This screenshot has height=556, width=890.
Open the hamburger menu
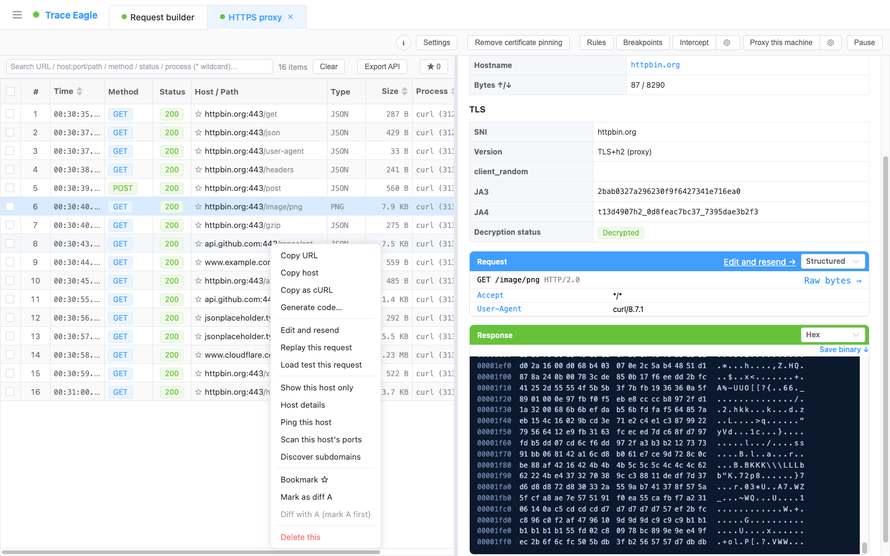[x=17, y=15]
